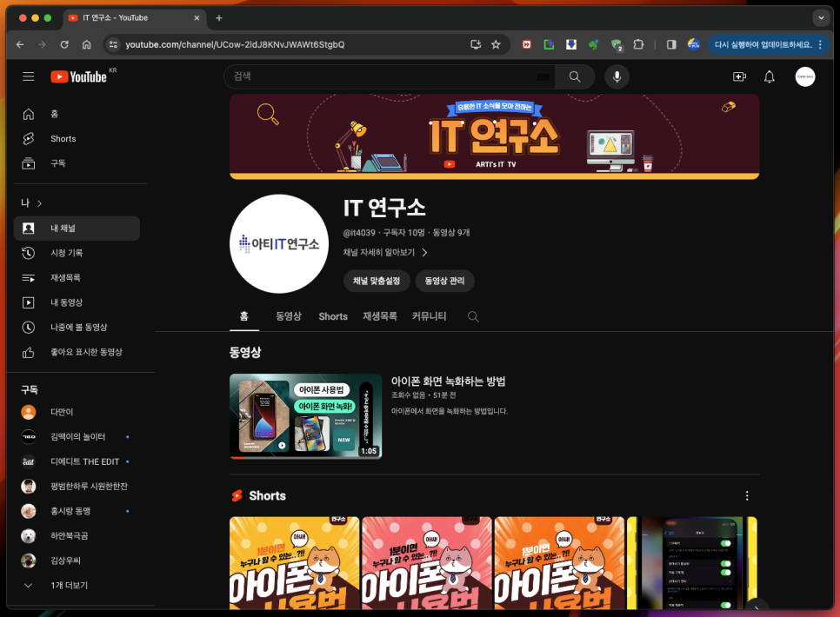The width and height of the screenshot is (840, 617).
Task: Open subscription 다만이
Action: 77,412
